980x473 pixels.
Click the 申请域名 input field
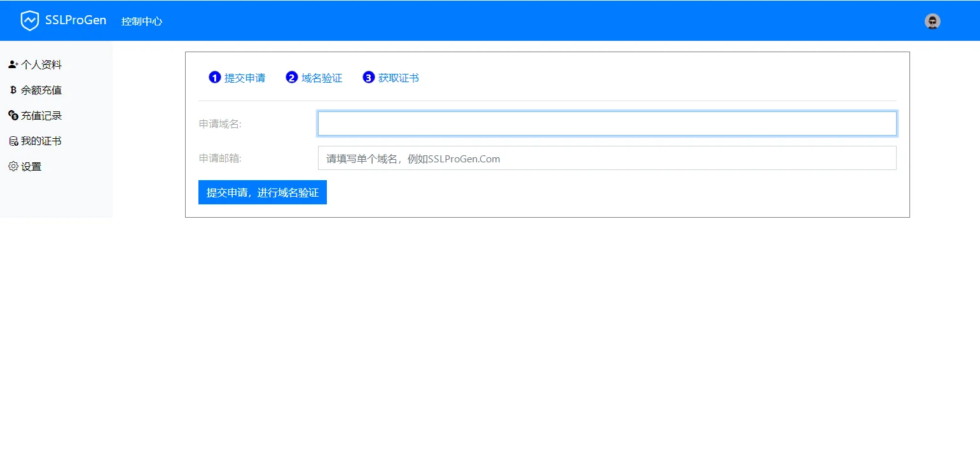tap(606, 123)
